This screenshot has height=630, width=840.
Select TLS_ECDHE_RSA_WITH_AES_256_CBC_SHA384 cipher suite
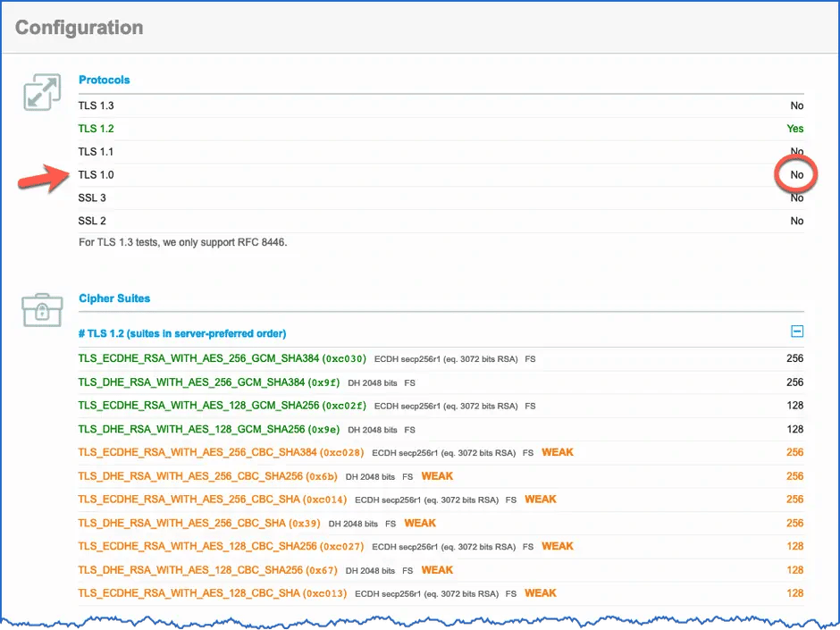221,453
